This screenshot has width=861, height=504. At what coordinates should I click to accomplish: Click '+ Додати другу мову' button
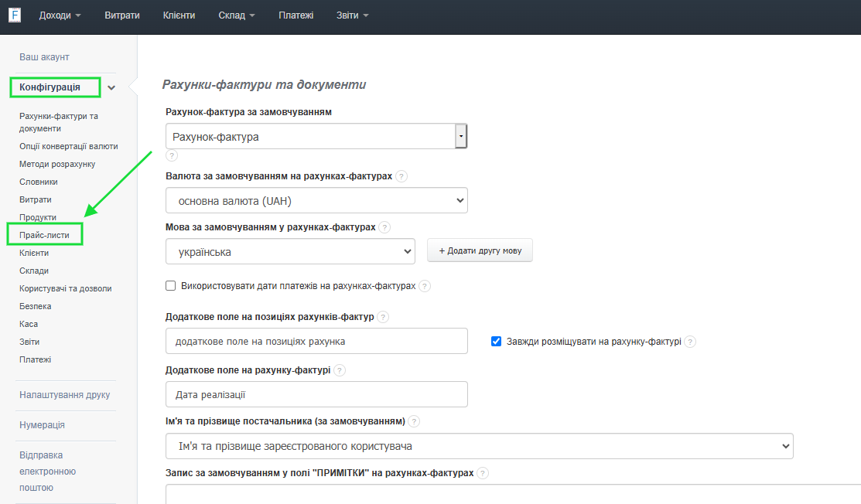(x=480, y=251)
